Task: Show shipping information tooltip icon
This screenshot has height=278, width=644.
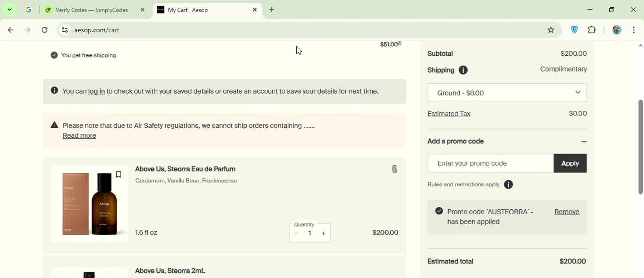Action: click(x=463, y=70)
